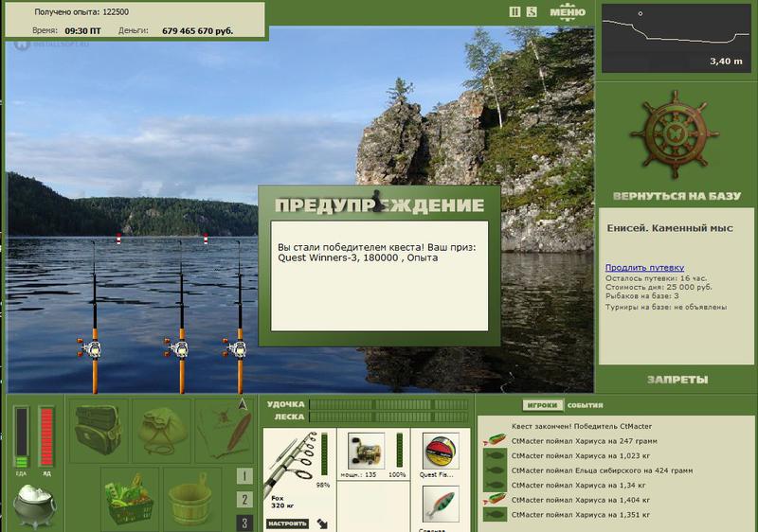Click the left fishing rod on water
Screen dimensions: 758x532
click(x=94, y=317)
